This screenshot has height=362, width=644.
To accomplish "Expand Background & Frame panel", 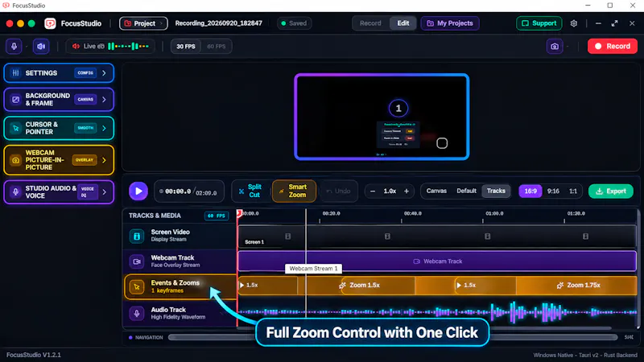I will tap(59, 99).
